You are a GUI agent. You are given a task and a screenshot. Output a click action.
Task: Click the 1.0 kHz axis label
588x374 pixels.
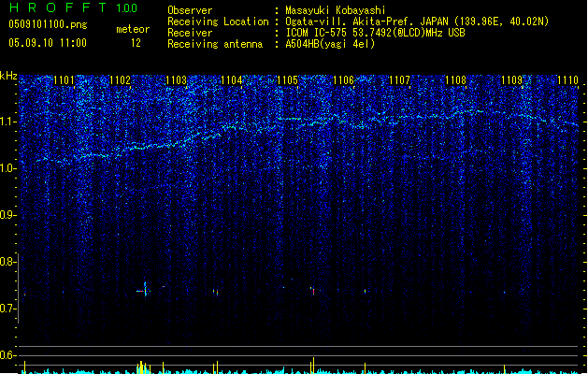(8, 168)
